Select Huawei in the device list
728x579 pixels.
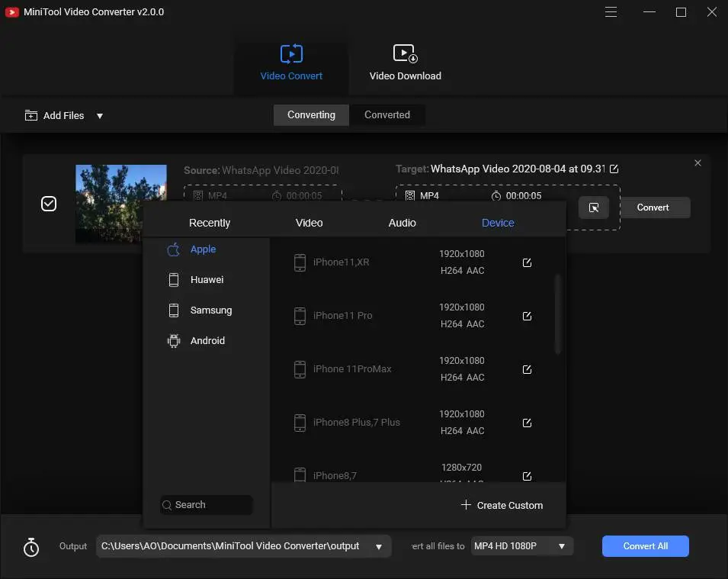pos(207,280)
